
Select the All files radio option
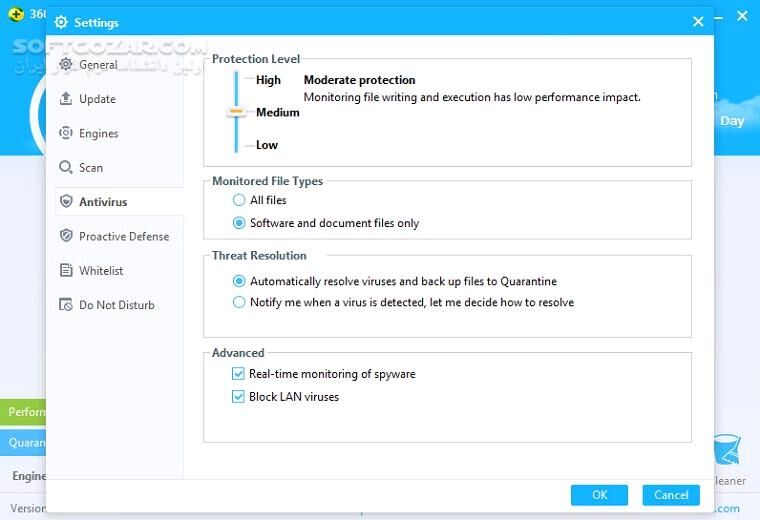click(239, 200)
